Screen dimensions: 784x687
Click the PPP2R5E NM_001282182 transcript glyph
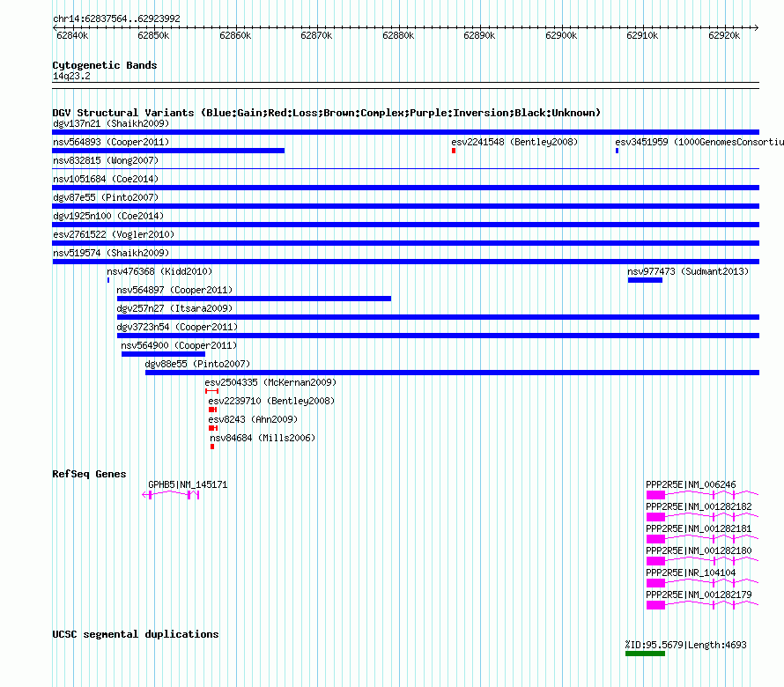[x=702, y=517]
